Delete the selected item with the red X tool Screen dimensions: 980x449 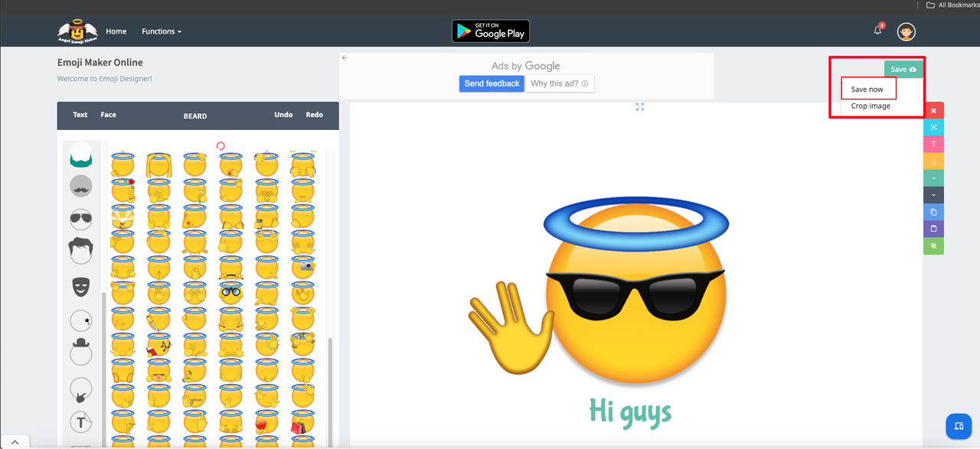[933, 111]
